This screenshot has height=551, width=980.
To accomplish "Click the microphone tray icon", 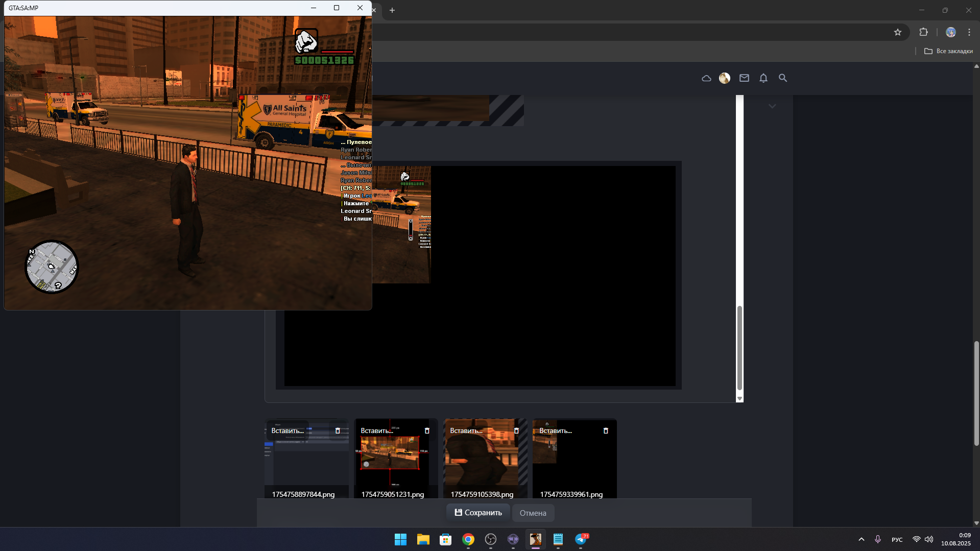I will (878, 539).
